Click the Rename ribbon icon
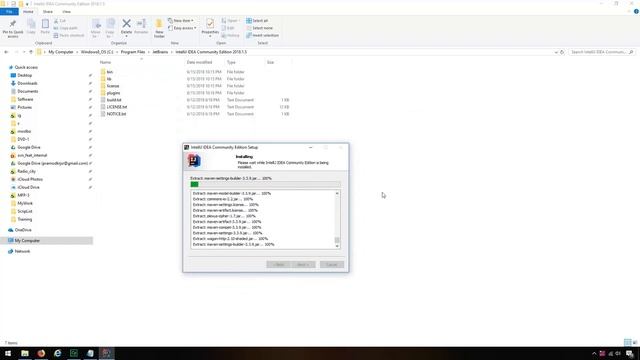Viewport: 640px width, 360px height. pyautogui.click(x=141, y=27)
